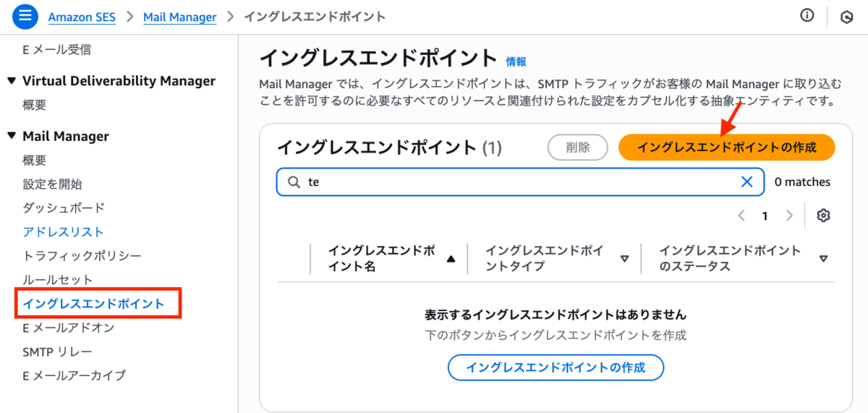This screenshot has height=413, width=868.
Task: Go to previous page arrow
Action: click(x=741, y=216)
